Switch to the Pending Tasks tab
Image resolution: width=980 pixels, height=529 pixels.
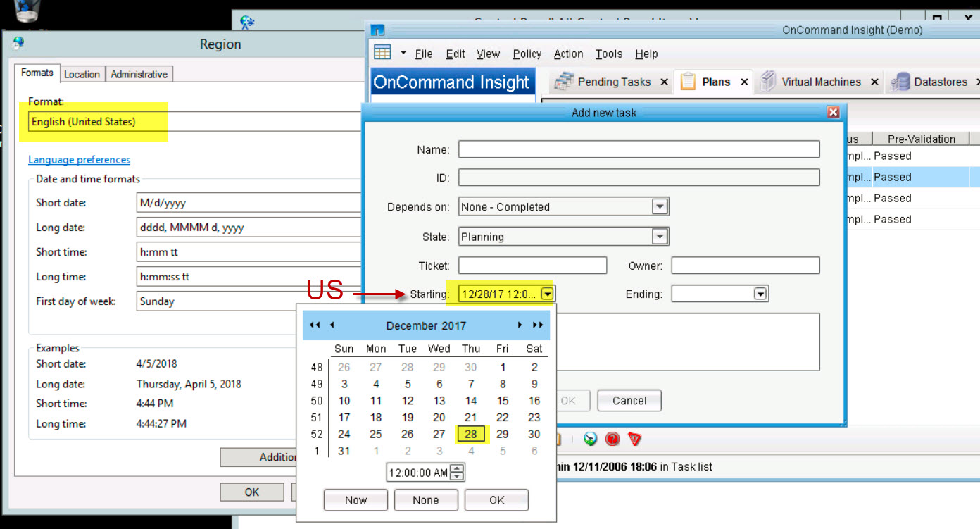(x=614, y=82)
